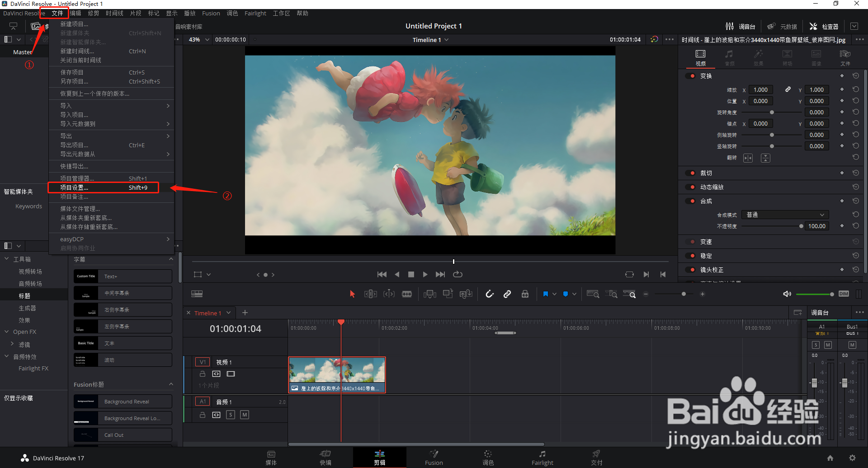Click the Insert Clip tool
The width and height of the screenshot is (868, 468).
tap(429, 294)
